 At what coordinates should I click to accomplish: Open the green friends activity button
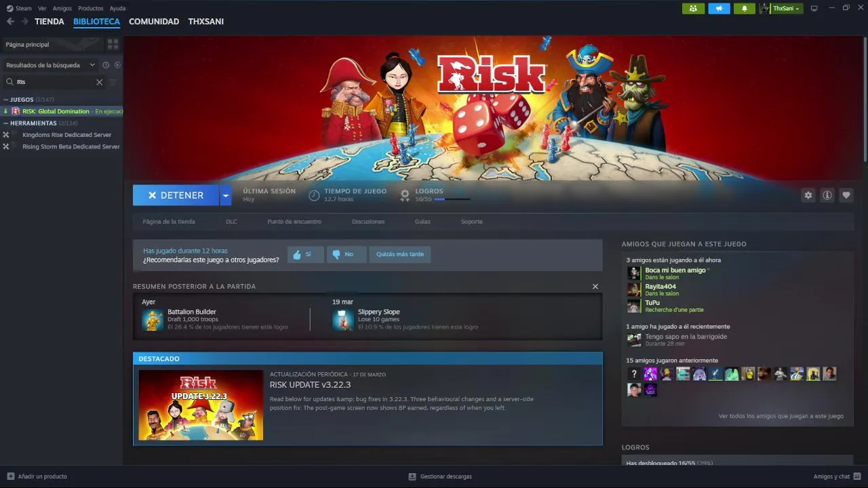tap(693, 8)
